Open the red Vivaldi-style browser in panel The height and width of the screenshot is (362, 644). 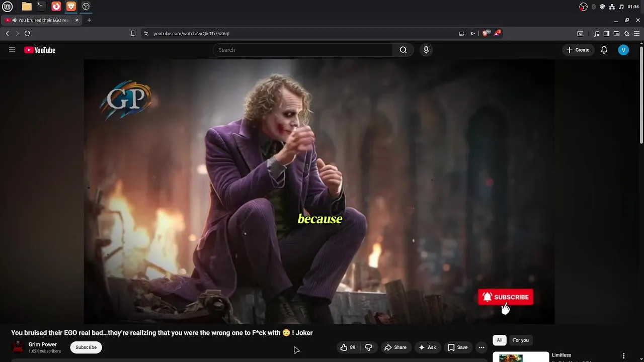click(56, 7)
